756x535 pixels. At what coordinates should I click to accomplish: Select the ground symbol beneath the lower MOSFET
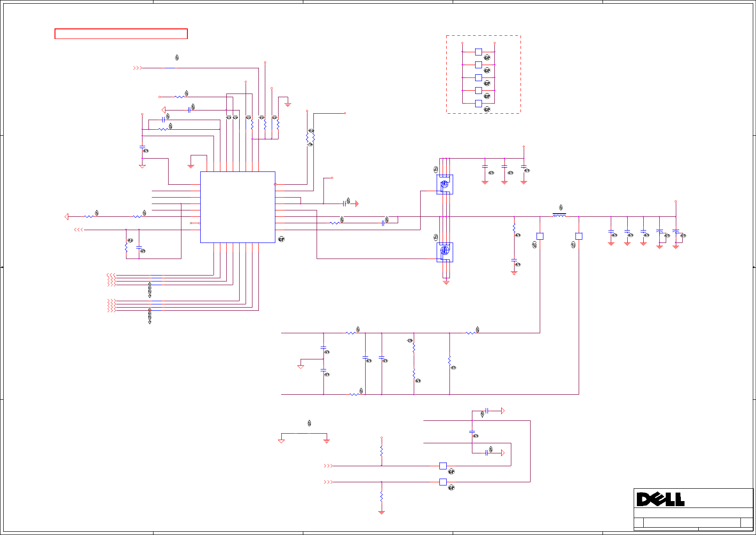coord(446,283)
